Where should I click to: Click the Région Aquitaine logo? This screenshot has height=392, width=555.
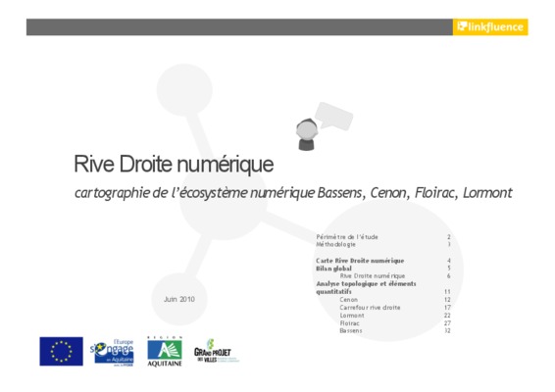coord(165,351)
